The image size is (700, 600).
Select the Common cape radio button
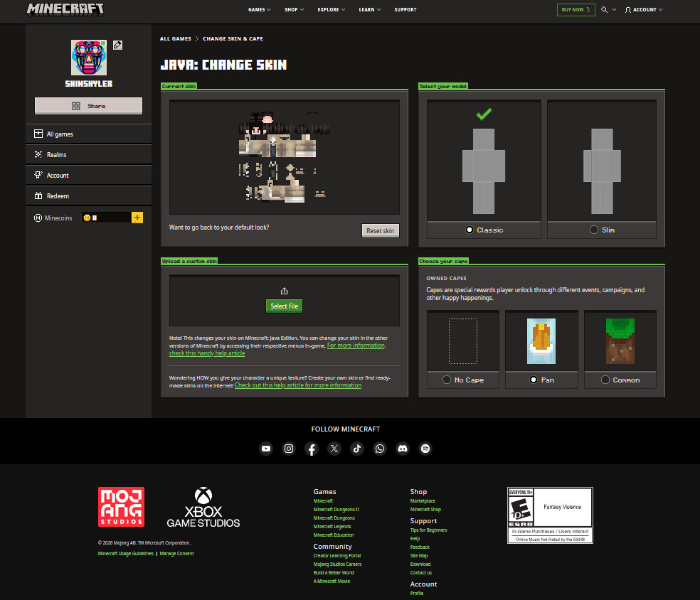605,380
